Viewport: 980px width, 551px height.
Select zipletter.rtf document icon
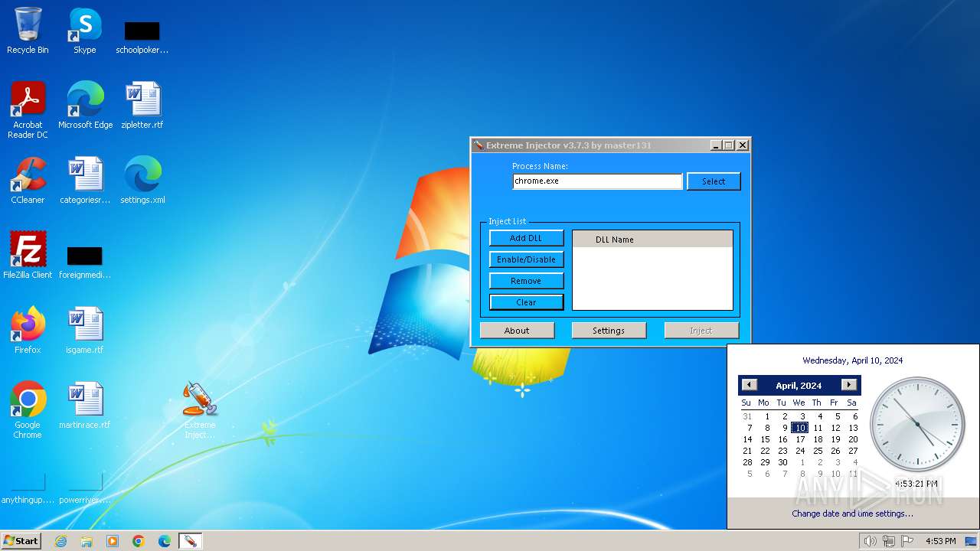coord(142,106)
